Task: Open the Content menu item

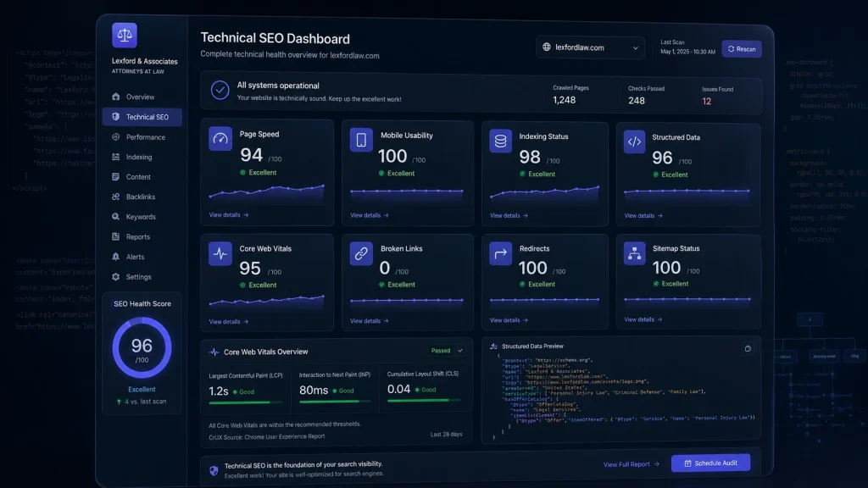Action: pyautogui.click(x=142, y=176)
